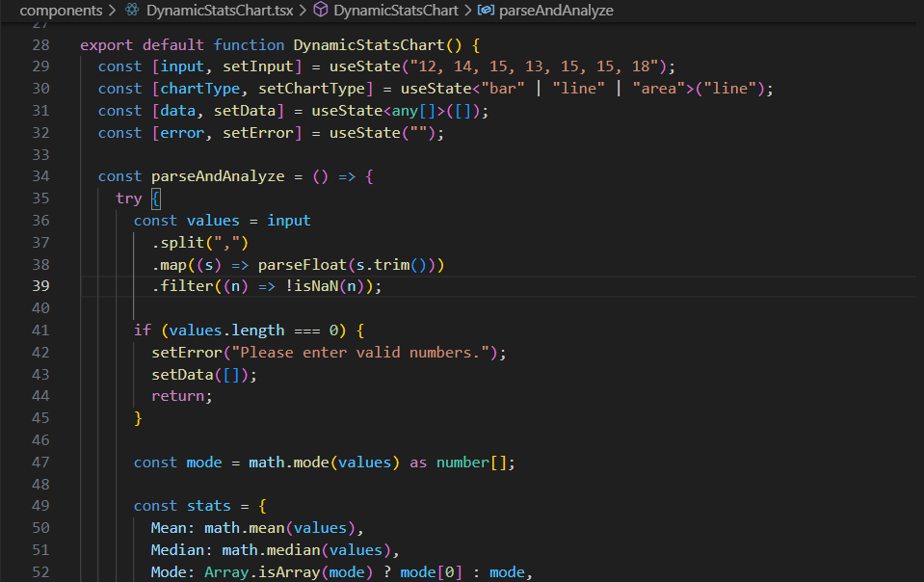
Task: Click the React file icon in breadcrumb
Action: point(133,10)
